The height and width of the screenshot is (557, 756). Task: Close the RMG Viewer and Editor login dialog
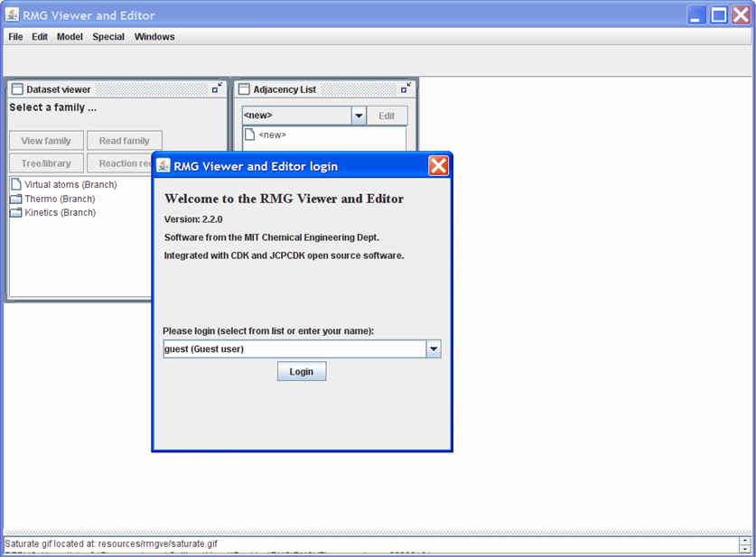coord(438,166)
